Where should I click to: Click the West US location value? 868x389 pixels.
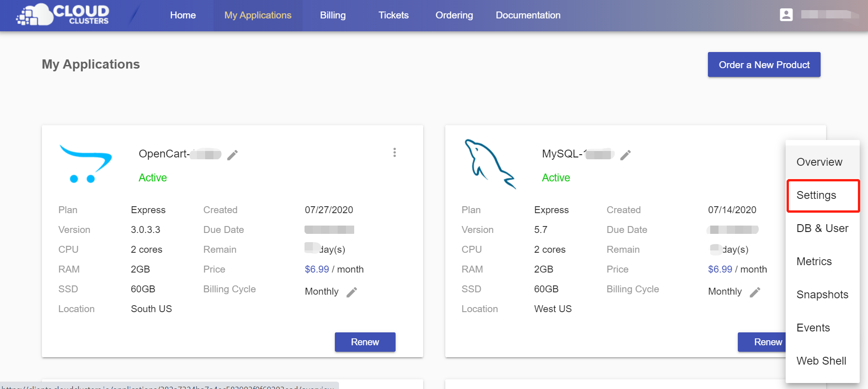[x=553, y=309]
